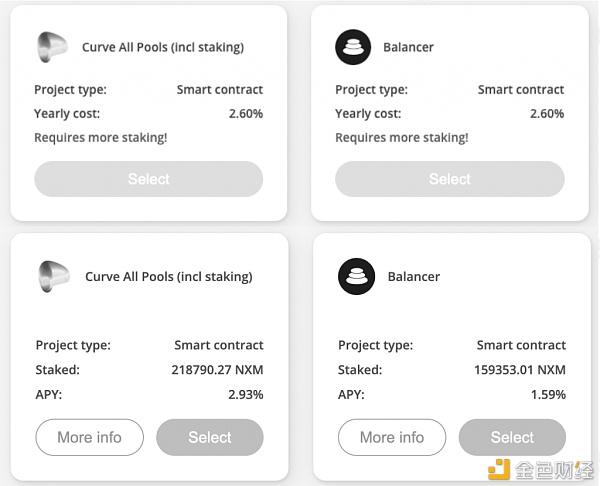Click the 159353.01 NXM staked amount
The width and height of the screenshot is (600, 486).
[520, 370]
